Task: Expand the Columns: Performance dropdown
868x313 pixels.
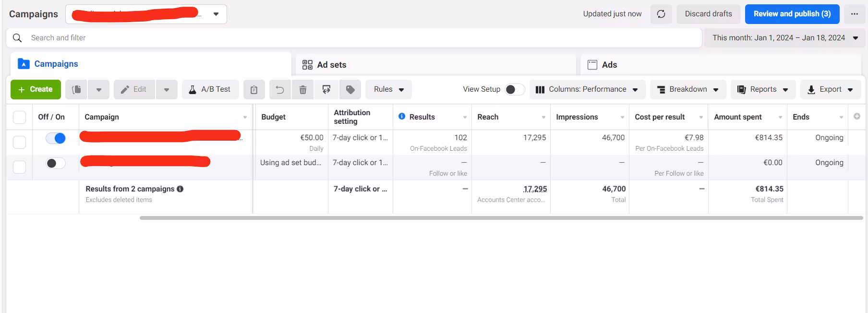Action: [x=587, y=89]
